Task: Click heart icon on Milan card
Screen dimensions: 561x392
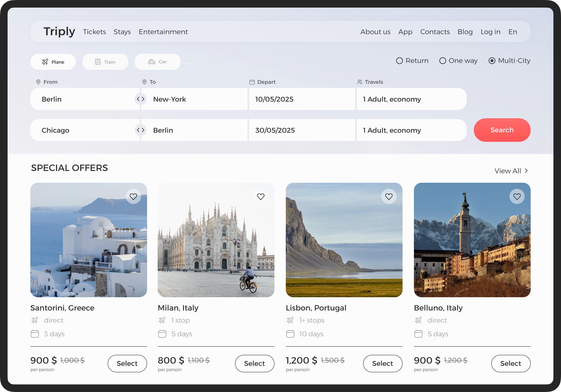Action: point(261,197)
